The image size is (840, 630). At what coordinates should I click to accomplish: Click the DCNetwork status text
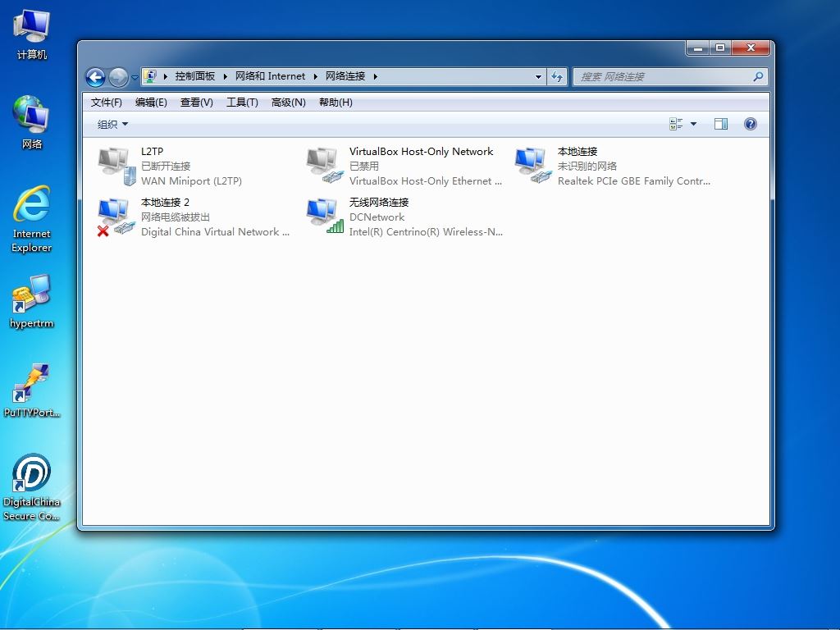tap(377, 217)
